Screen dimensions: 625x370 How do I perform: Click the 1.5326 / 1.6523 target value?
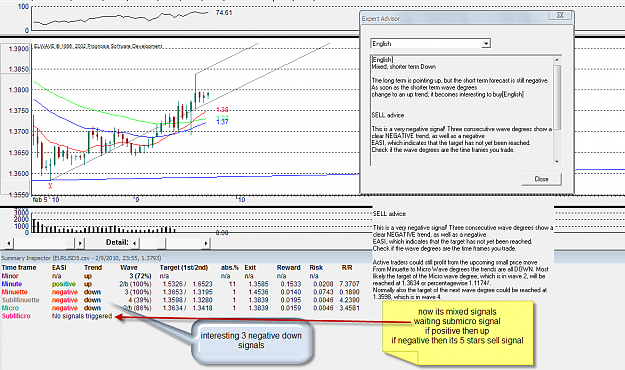click(187, 284)
